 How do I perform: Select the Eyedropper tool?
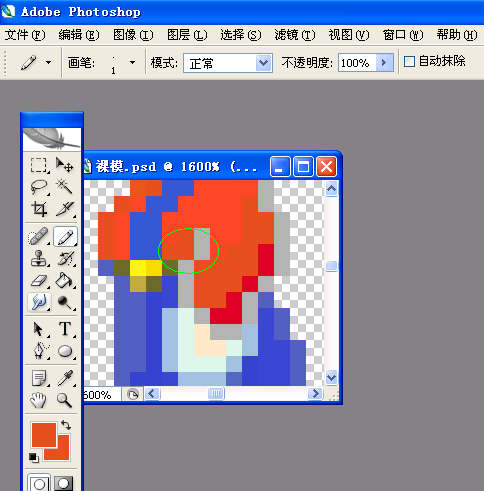pyautogui.click(x=65, y=378)
